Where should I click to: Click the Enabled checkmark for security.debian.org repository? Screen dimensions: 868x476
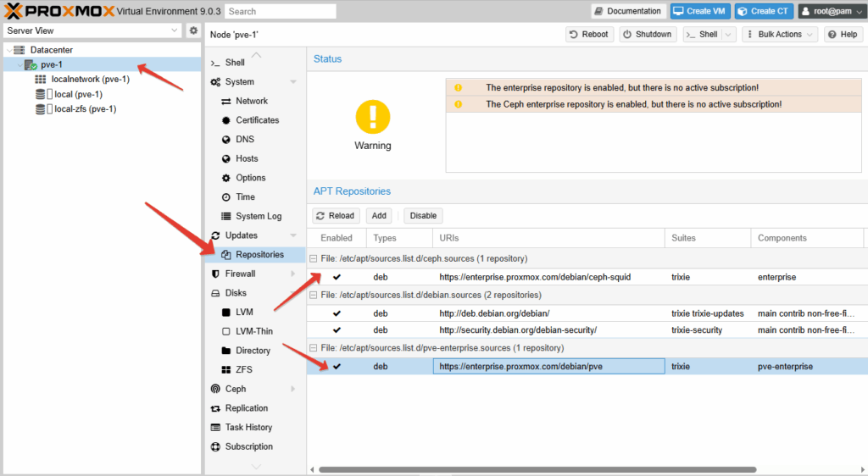tap(337, 330)
